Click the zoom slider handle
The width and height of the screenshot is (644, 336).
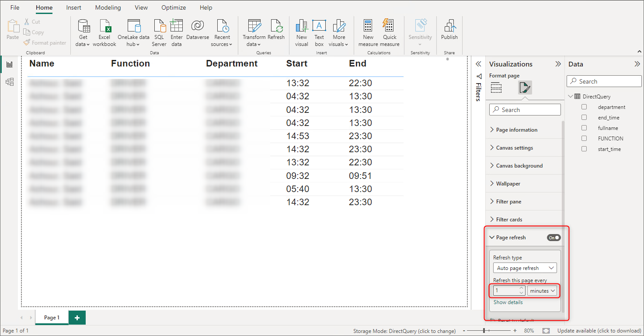tap(484, 331)
